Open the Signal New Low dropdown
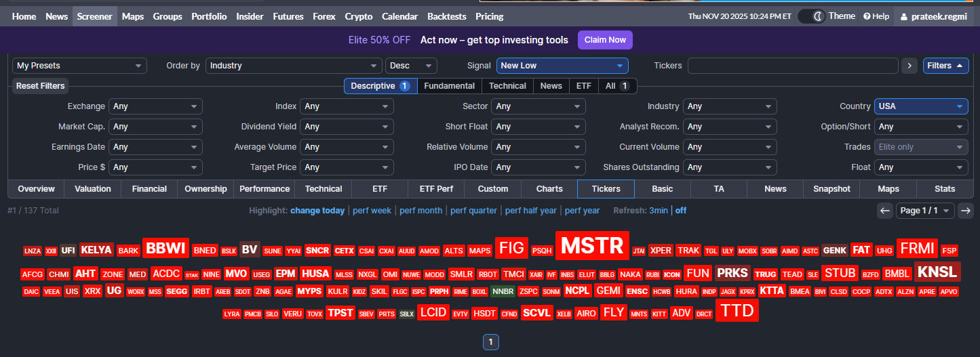980x357 pixels. [562, 66]
